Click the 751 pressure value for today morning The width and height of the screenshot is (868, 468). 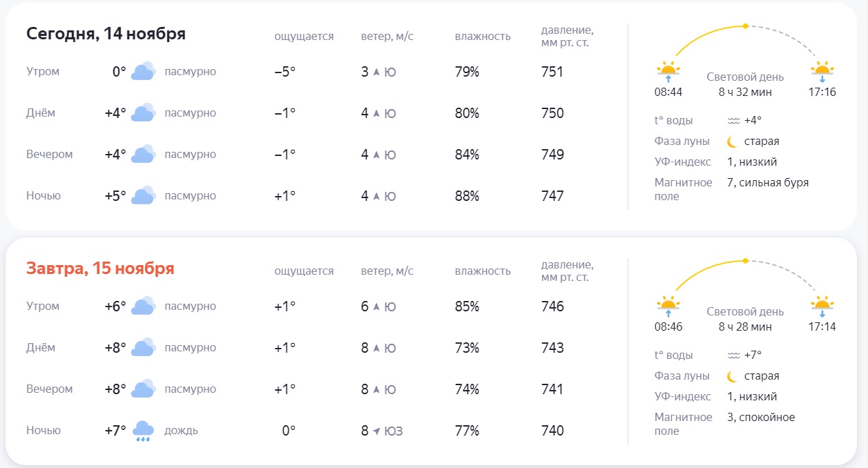tap(552, 72)
